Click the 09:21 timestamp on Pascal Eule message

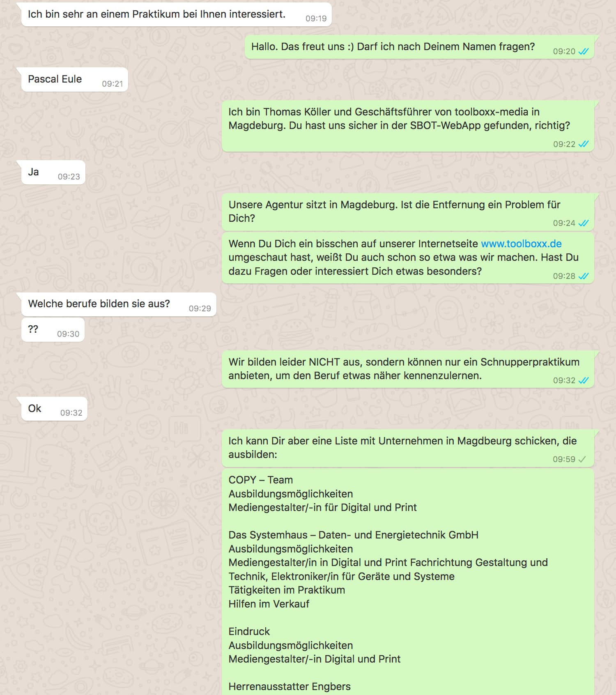pyautogui.click(x=113, y=84)
